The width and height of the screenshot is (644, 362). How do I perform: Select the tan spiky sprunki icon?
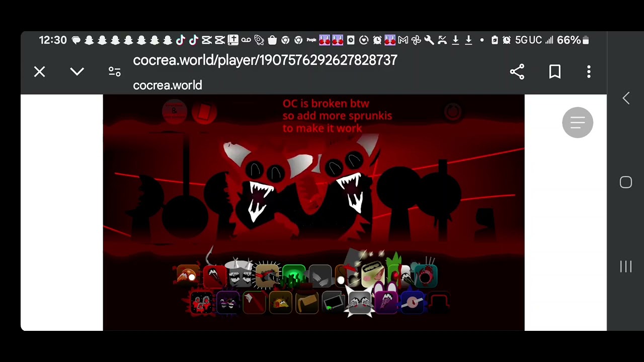point(267,276)
